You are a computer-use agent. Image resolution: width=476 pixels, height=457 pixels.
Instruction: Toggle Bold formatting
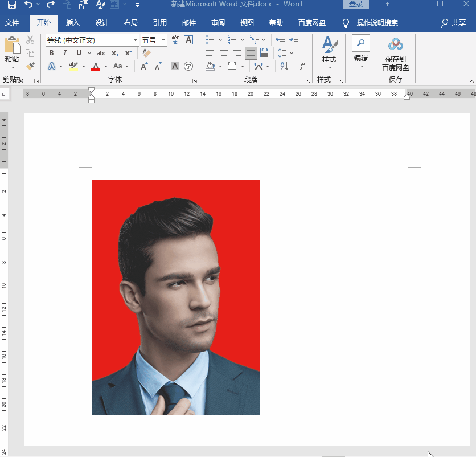click(51, 53)
